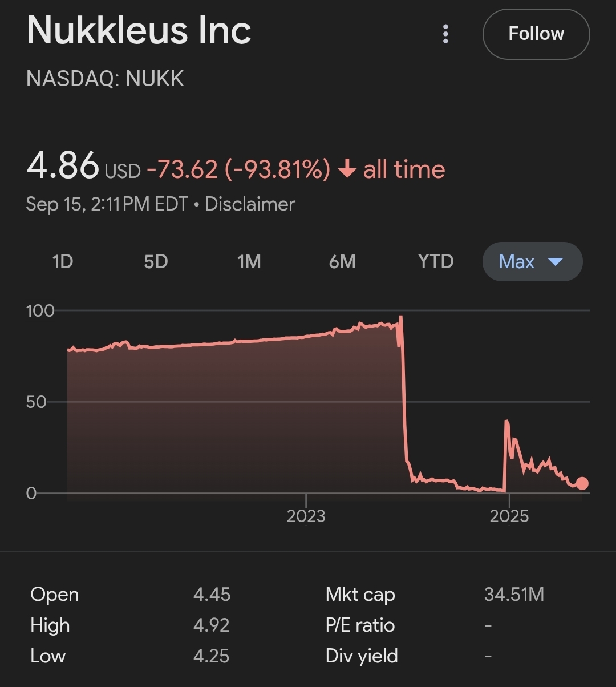Viewport: 616px width, 687px height.
Task: Click the 4.86 USD price
Action: [83, 166]
